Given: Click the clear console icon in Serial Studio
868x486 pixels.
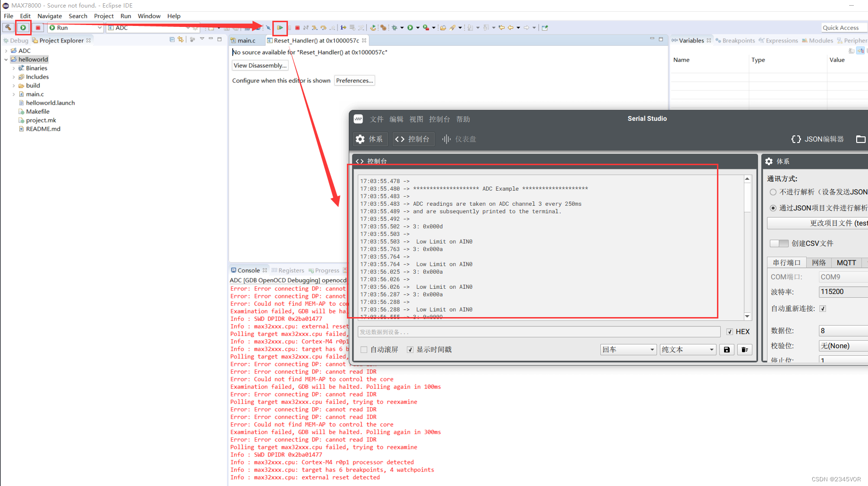Looking at the screenshot, I should click(x=744, y=350).
